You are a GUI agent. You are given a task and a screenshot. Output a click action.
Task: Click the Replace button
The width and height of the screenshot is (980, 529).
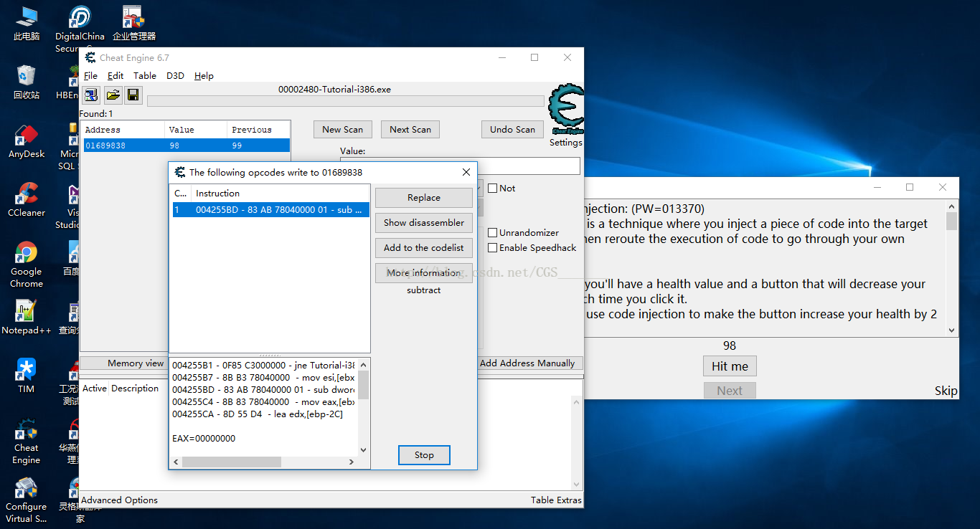point(423,198)
